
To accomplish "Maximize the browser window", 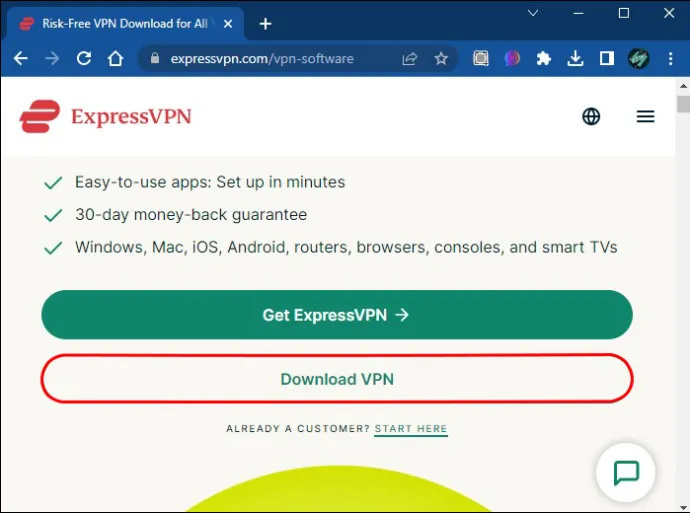I will pyautogui.click(x=624, y=13).
